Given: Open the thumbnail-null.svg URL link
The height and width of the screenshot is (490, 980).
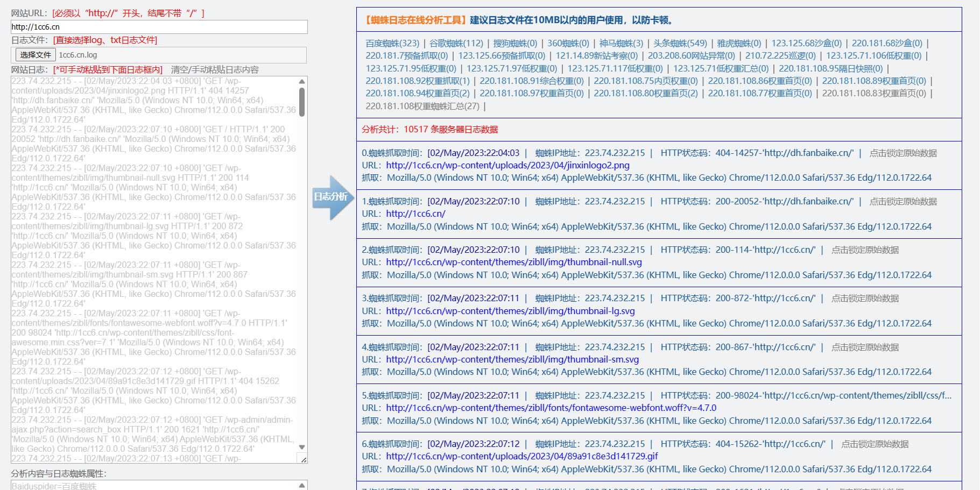Looking at the screenshot, I should [x=513, y=262].
